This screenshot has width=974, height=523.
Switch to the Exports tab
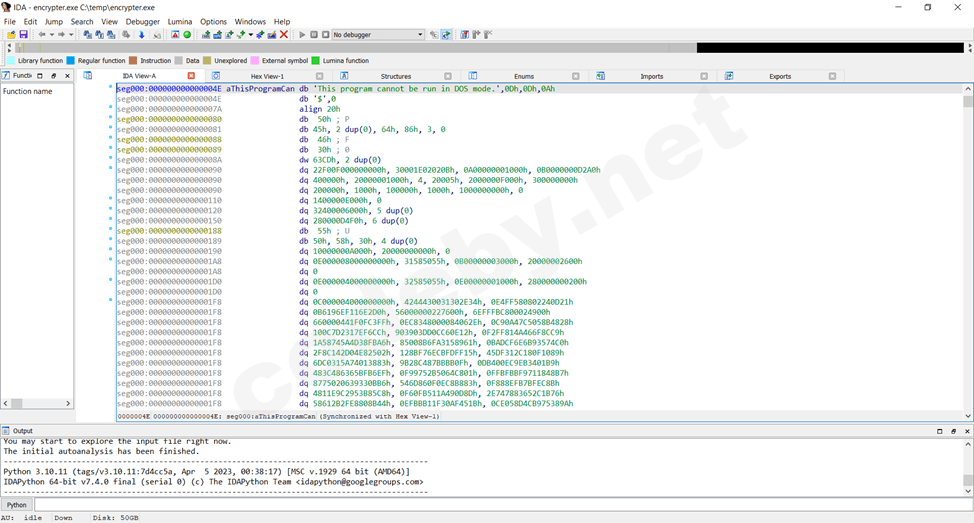(780, 76)
